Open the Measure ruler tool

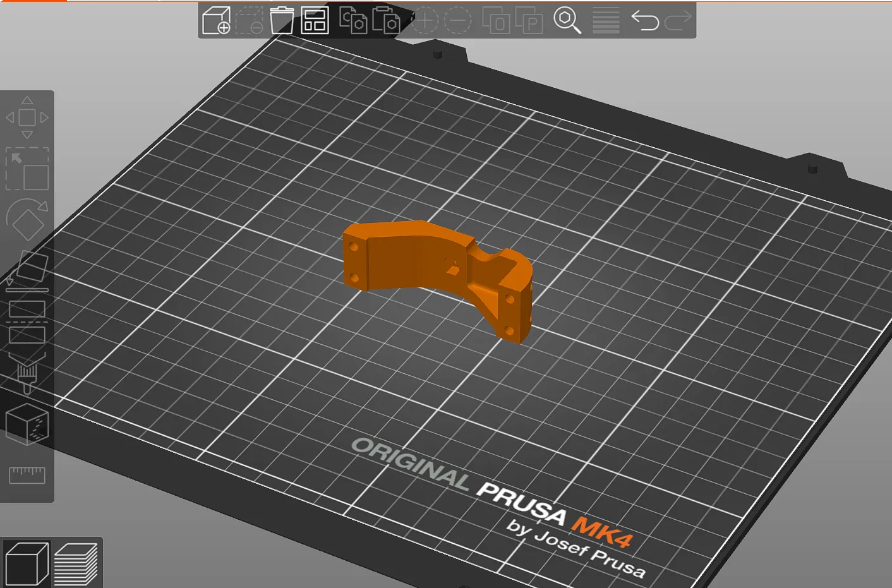tap(27, 474)
